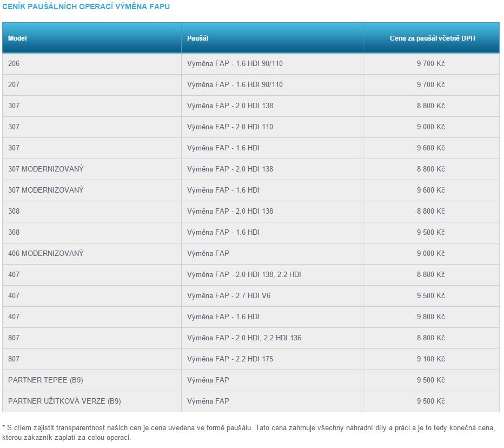Click the price '9 800 Kč'
This screenshot has width=504, height=448.
(430, 317)
